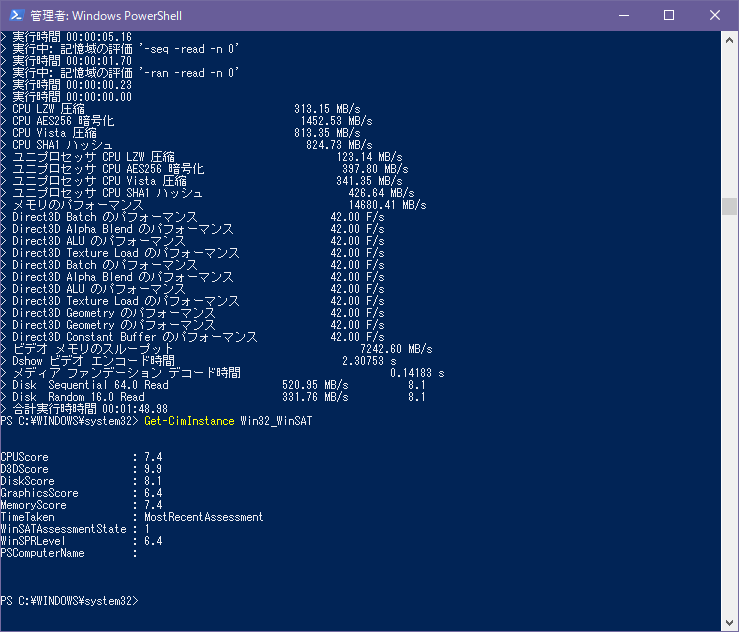This screenshot has width=739, height=632.
Task: Click the value 2.30753 s
Action: tap(370, 361)
